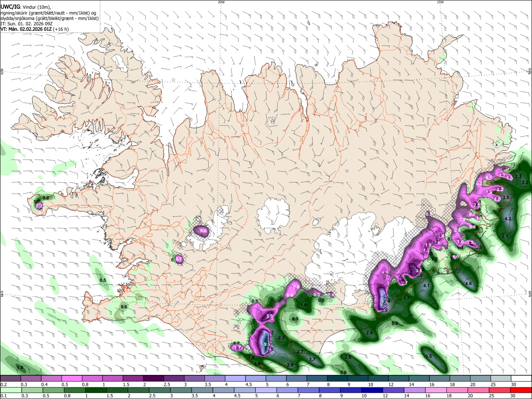Select the dark teal 8–9 snow swatch
Viewport: 532px width, 399px height.
[337, 379]
